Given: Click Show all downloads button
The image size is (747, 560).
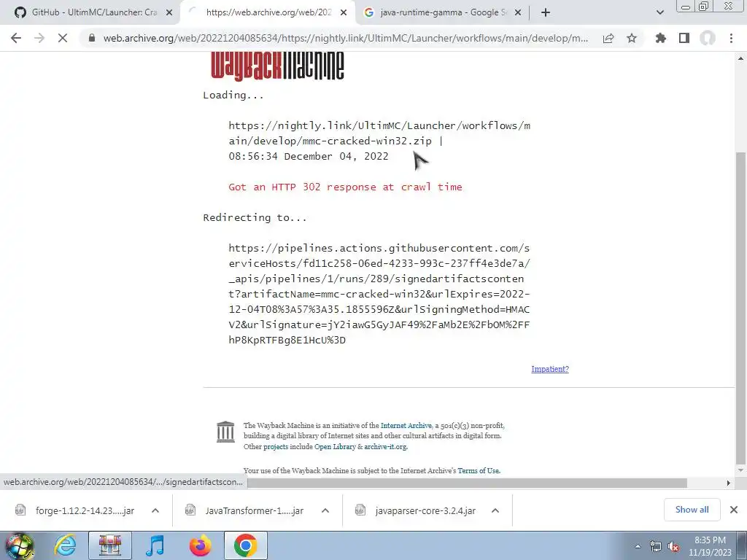Looking at the screenshot, I should (x=692, y=510).
